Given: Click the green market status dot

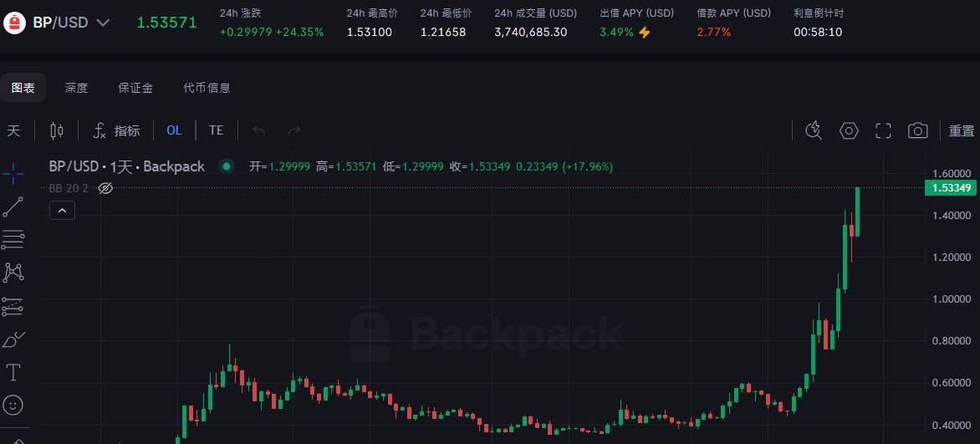Looking at the screenshot, I should (x=227, y=166).
